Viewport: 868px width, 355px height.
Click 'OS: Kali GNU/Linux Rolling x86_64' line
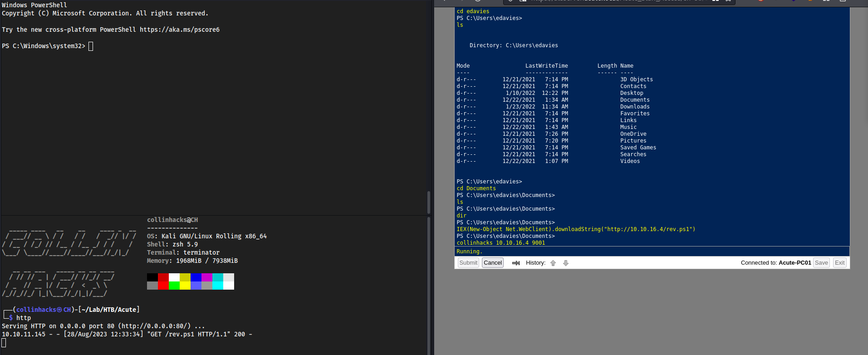tap(207, 236)
